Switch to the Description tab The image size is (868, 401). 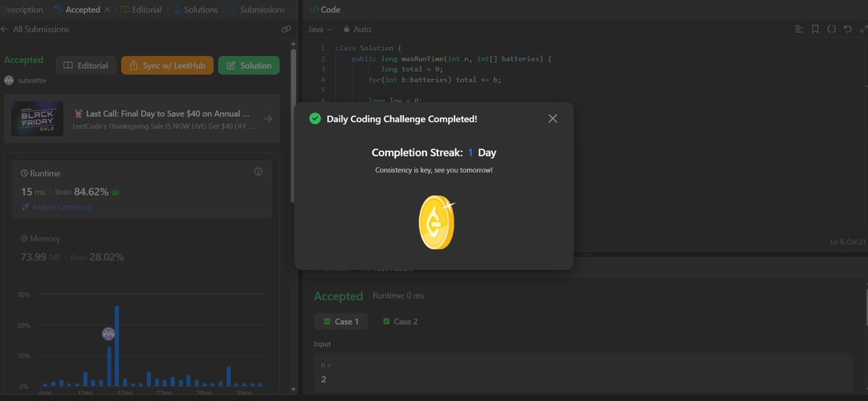(21, 9)
